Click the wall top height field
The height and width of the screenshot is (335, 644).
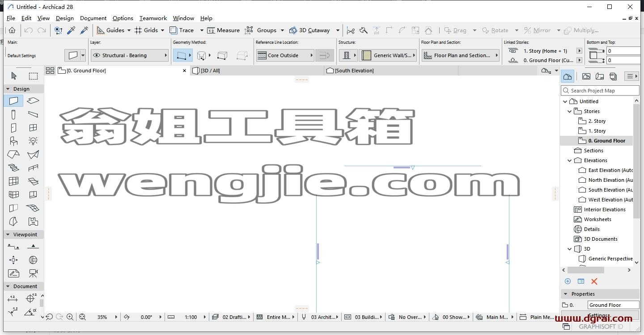coord(624,51)
